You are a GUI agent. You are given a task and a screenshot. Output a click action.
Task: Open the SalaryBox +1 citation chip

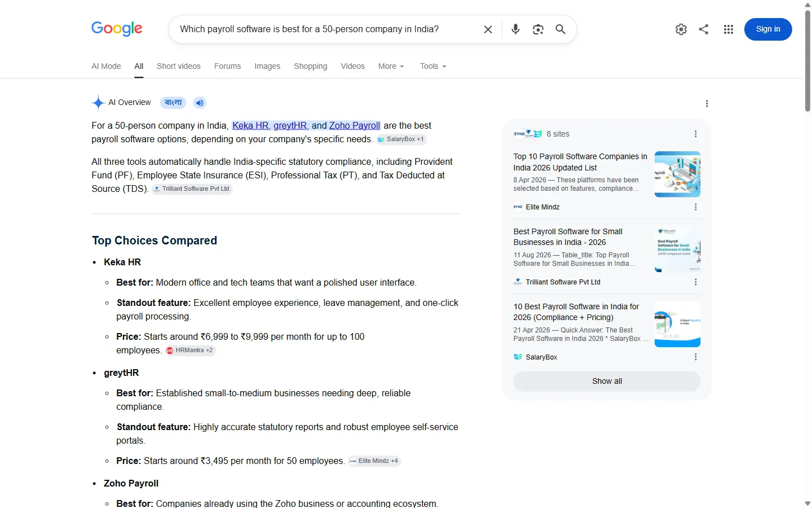click(x=401, y=139)
